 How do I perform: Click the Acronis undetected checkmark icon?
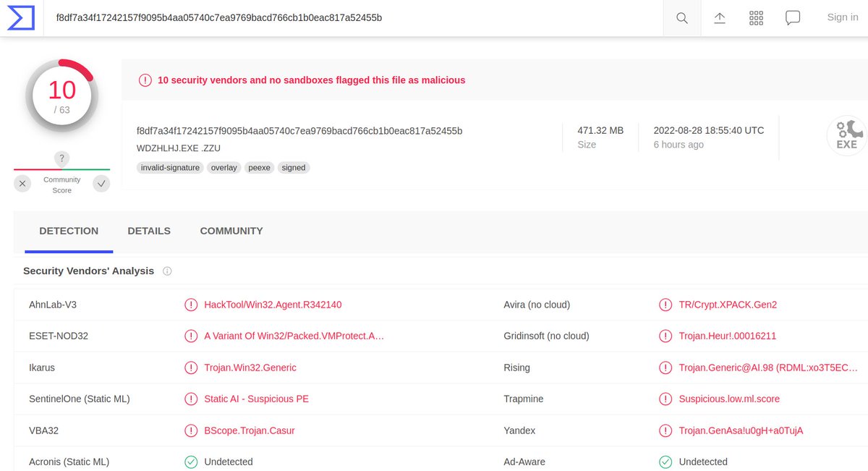coord(191,462)
